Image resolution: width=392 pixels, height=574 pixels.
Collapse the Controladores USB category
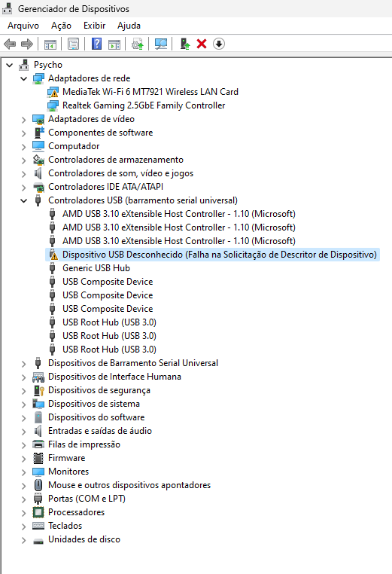[x=24, y=200]
